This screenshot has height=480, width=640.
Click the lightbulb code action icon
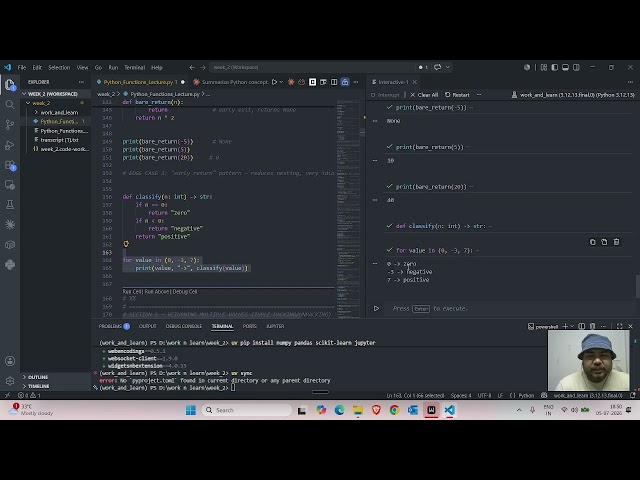[x=126, y=244]
